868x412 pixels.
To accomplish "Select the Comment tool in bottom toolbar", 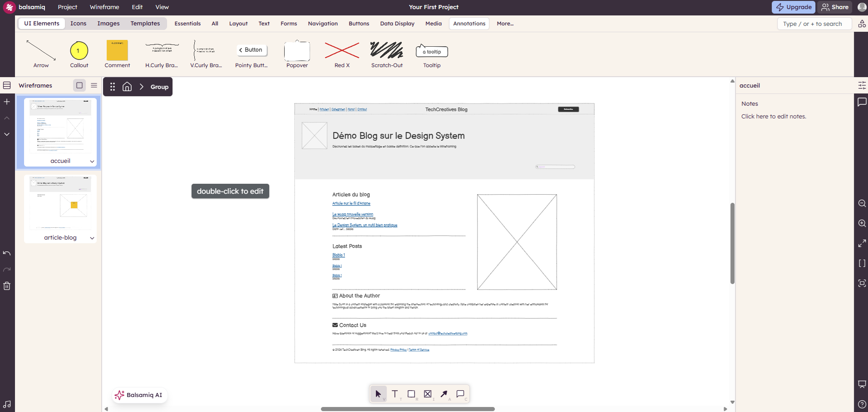I will click(460, 394).
